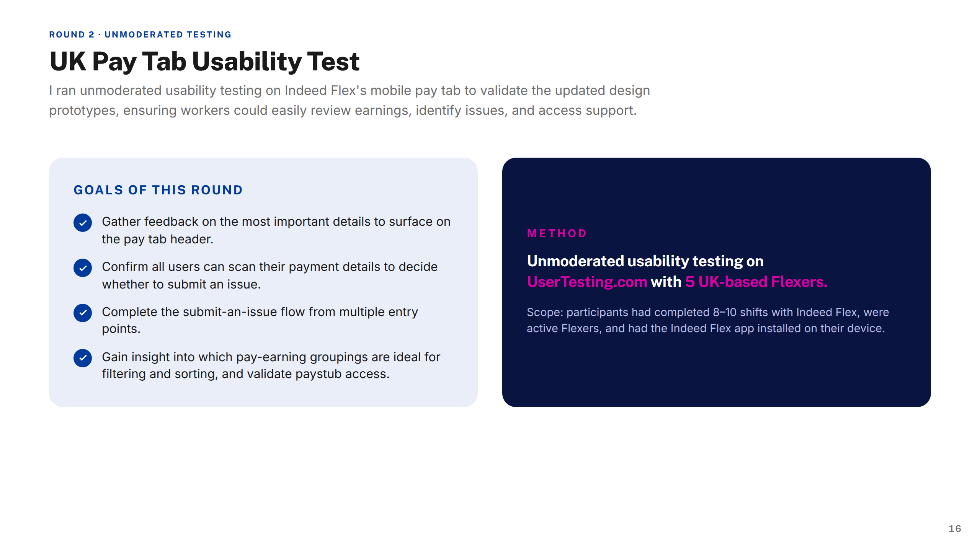This screenshot has width=980, height=551.
Task: Click the checkmark icon beside 'Gain insight'
Action: point(83,358)
